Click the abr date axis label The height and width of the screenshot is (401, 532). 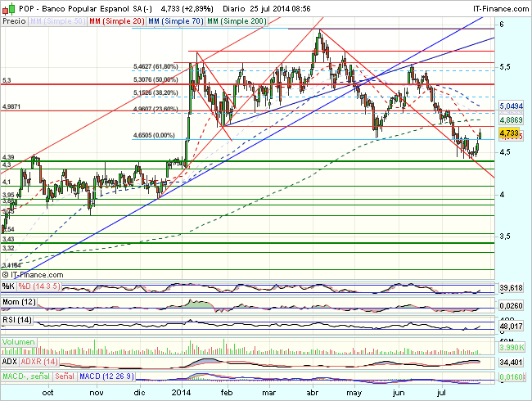pos(313,393)
